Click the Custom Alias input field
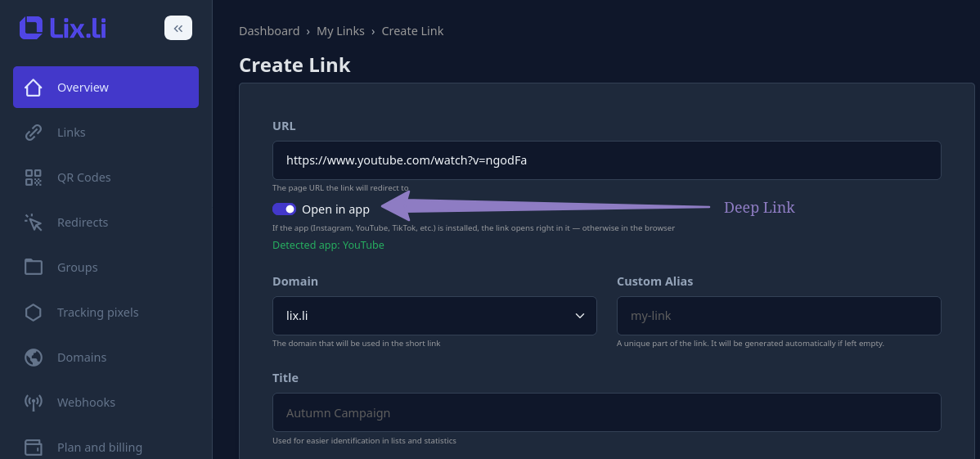Image resolution: width=980 pixels, height=459 pixels. 779,316
